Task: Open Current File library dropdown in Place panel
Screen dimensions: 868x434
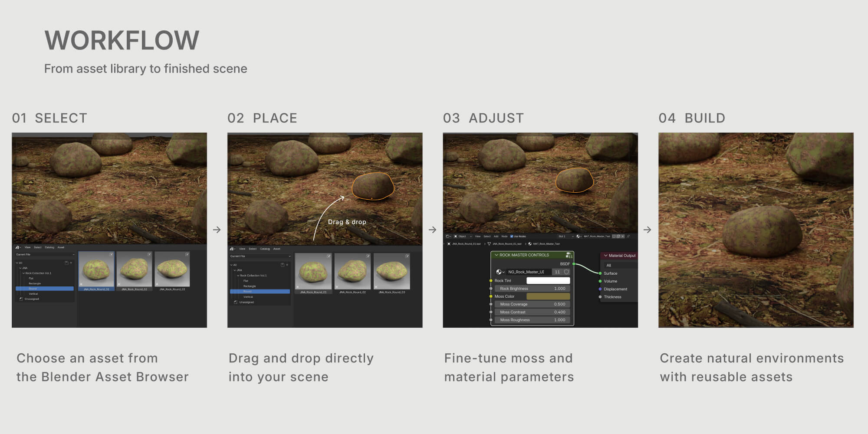Action: point(260,256)
